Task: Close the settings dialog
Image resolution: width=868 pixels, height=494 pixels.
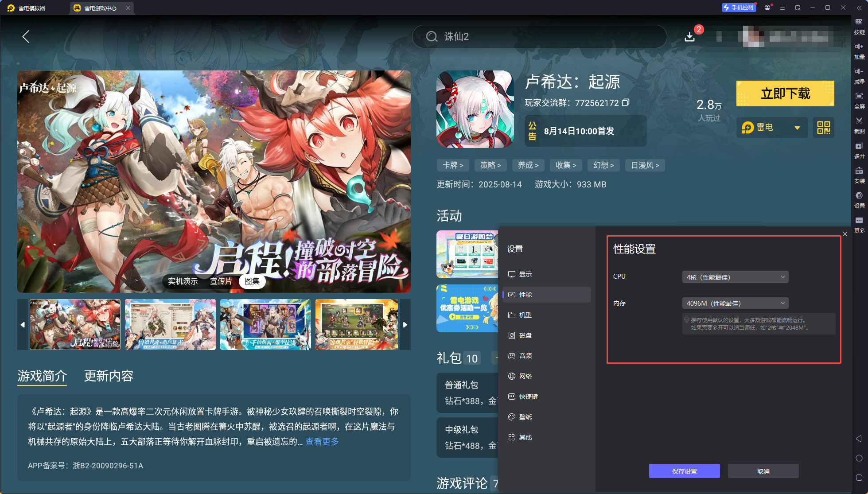Action: (x=845, y=234)
